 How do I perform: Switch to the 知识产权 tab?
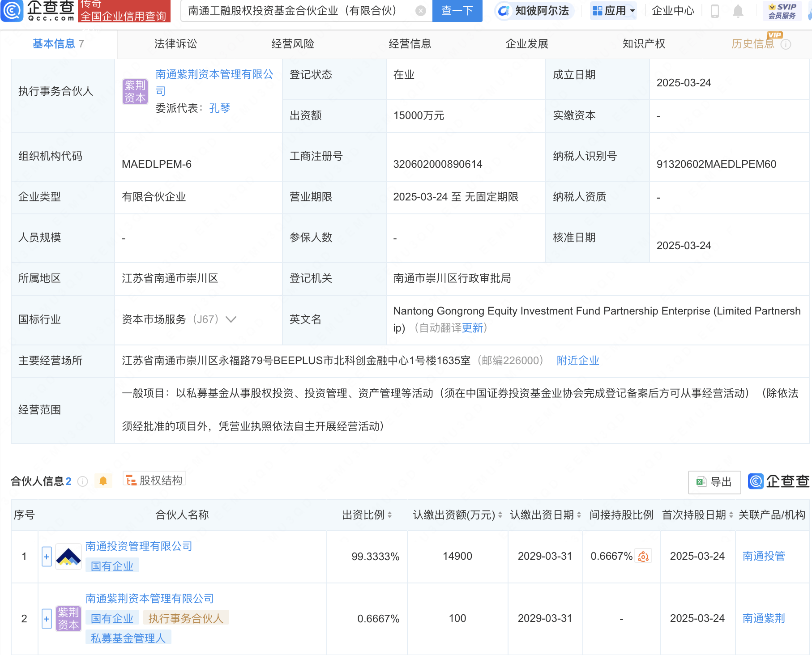[x=644, y=44]
